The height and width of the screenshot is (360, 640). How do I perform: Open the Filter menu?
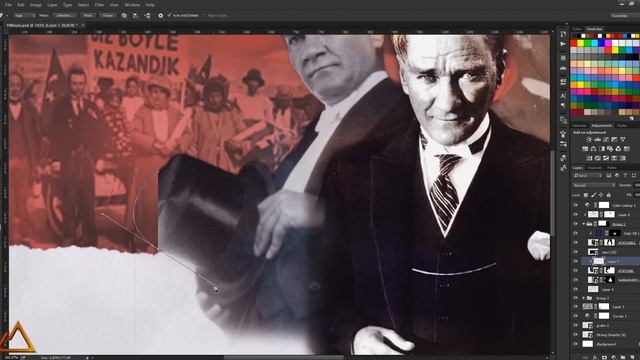[x=99, y=5]
